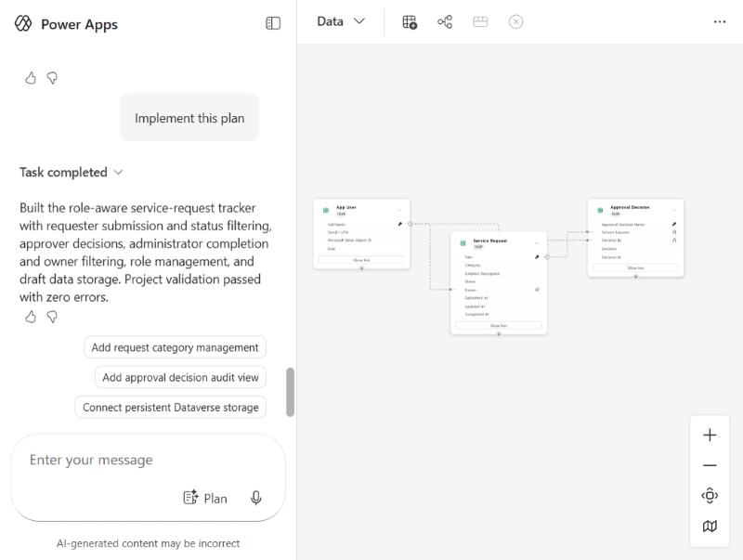Image resolution: width=743 pixels, height=560 pixels.
Task: Toggle Plan mode in message box
Action: (205, 499)
